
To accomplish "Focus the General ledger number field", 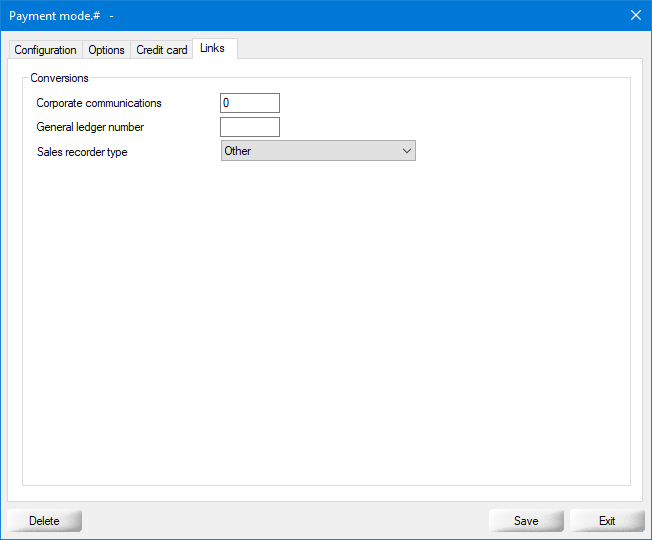I will click(249, 127).
